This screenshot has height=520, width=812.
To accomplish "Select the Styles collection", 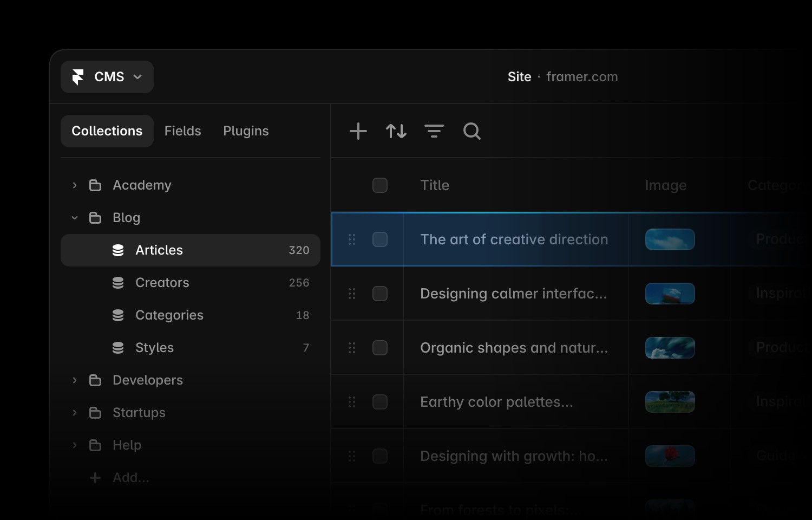I will [191, 348].
